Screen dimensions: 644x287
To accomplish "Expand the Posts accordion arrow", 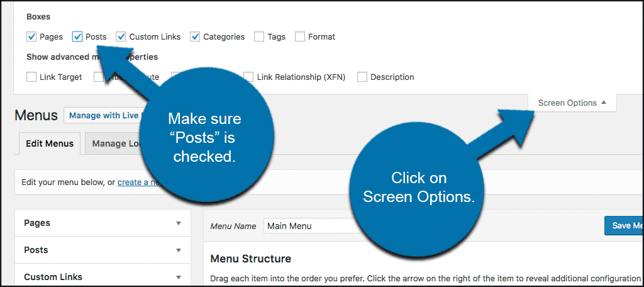I will 179,250.
